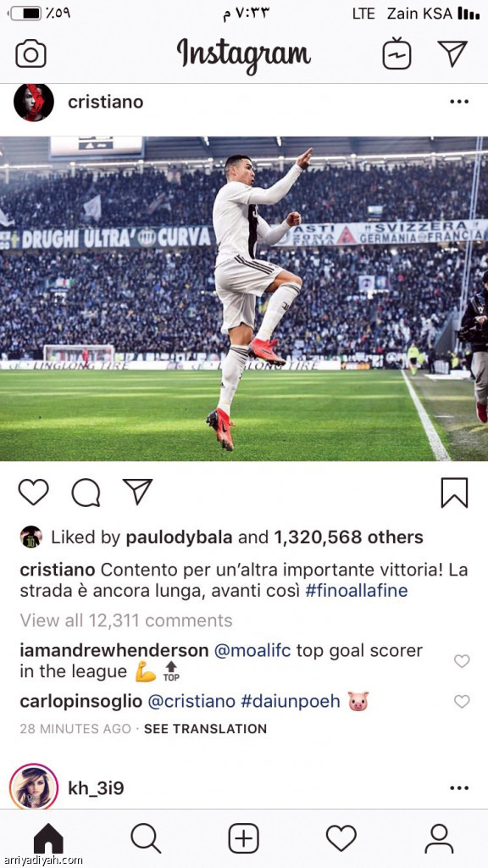Tap the comment bubble under the post
This screenshot has height=868, width=488.
point(86,492)
